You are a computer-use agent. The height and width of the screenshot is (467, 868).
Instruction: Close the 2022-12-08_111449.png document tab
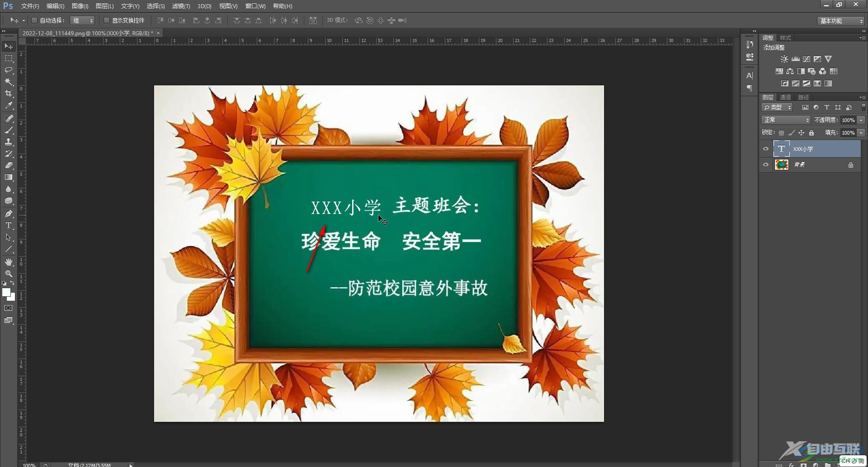coord(158,33)
